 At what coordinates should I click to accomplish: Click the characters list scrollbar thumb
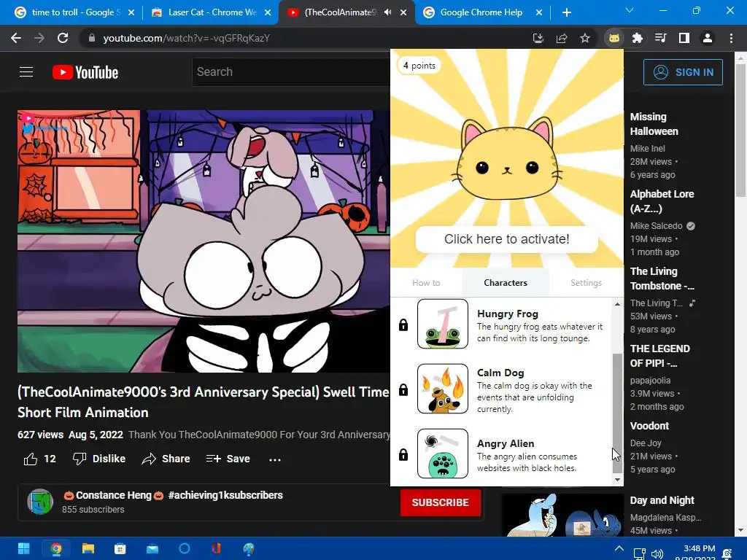click(617, 412)
